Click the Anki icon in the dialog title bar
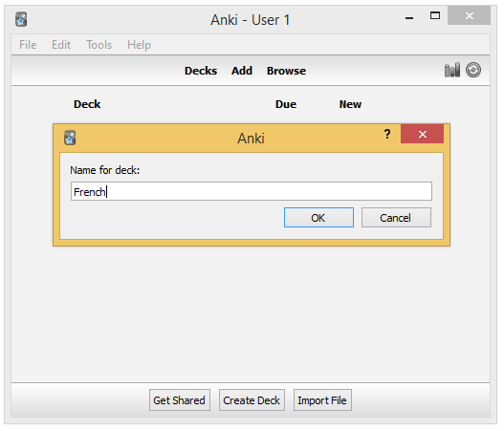 click(70, 139)
